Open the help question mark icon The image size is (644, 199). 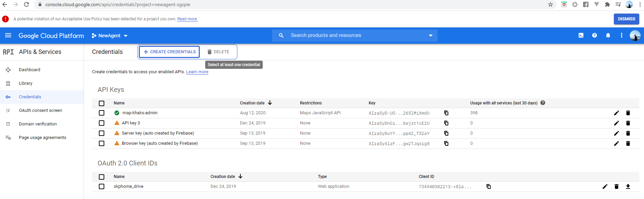tap(595, 35)
